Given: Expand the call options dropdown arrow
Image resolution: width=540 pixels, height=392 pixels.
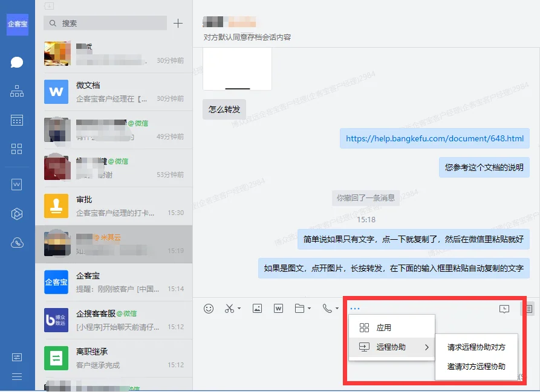Looking at the screenshot, I should [x=337, y=309].
